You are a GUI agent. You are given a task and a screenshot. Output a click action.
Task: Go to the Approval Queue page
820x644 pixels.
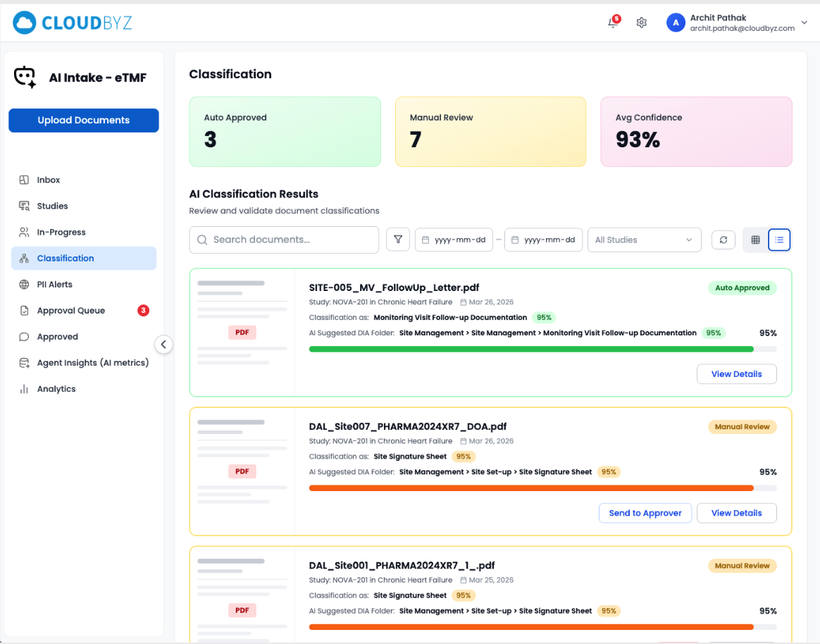[70, 311]
